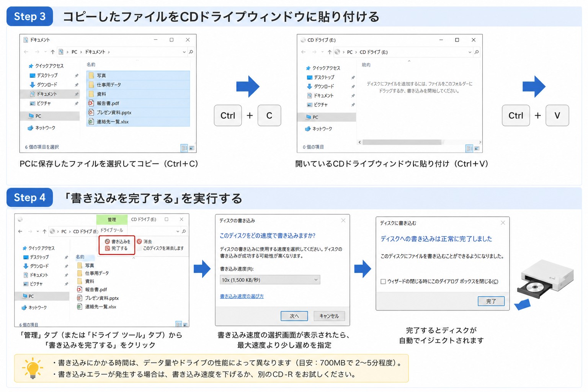Open the 管理 ribbon tab
The height and width of the screenshot is (392, 588).
[112, 219]
